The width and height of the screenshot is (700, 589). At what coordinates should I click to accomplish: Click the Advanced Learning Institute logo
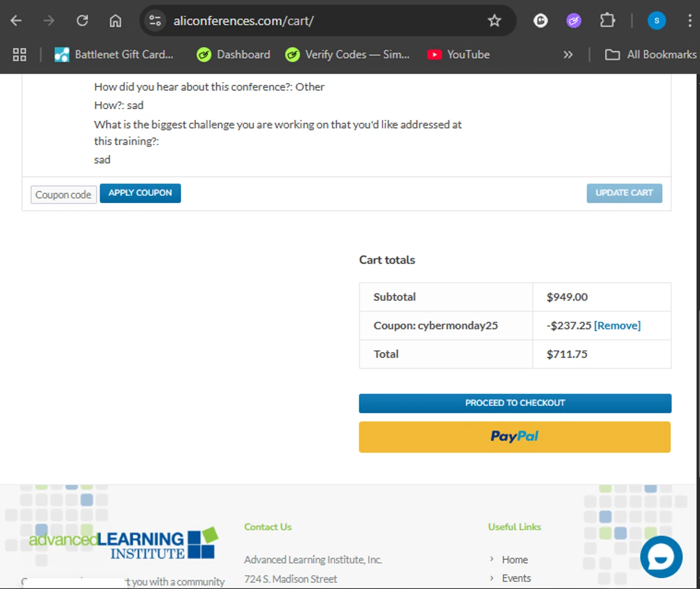123,543
